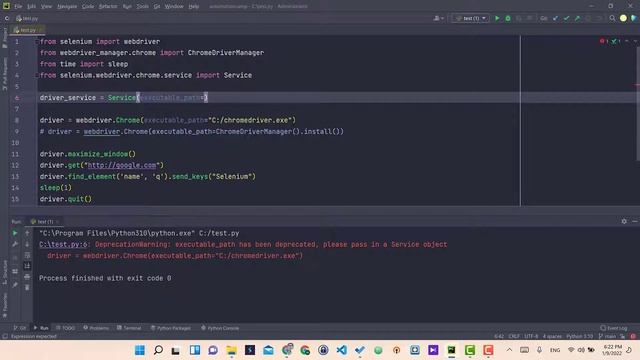Open File Explorer from taskbar

(x=231, y=350)
